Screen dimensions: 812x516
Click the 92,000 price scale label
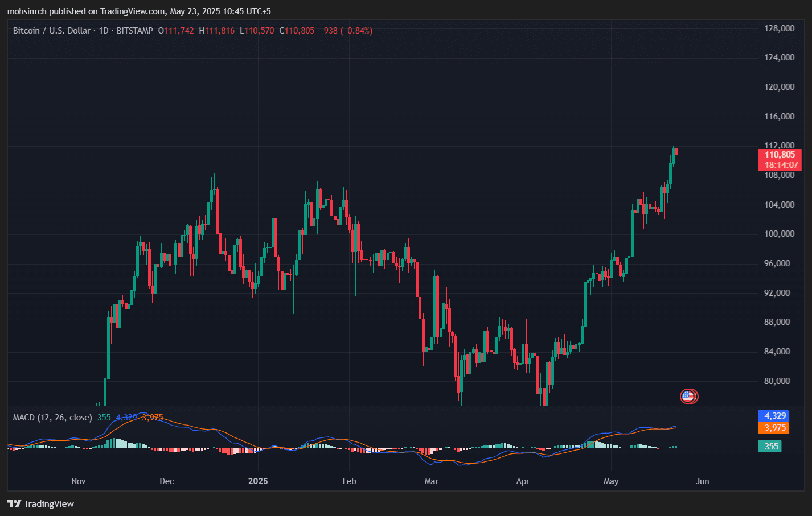click(777, 293)
